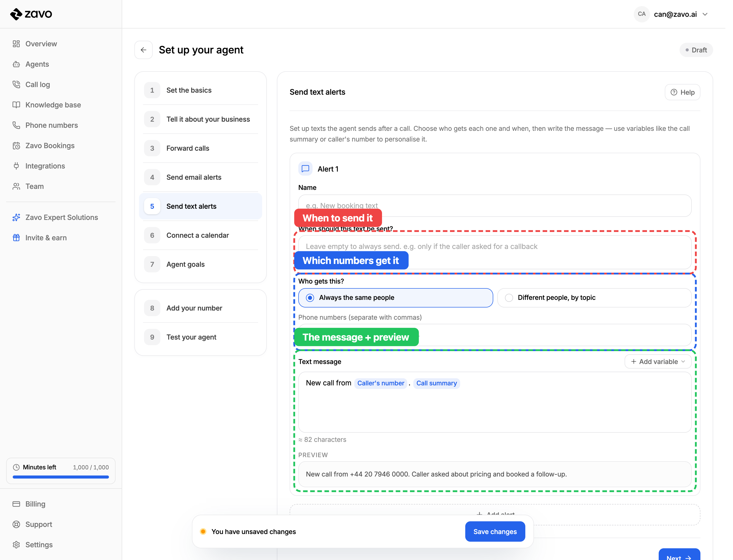733x560 pixels.
Task: Click the Alert 1 message bubble icon
Action: 305,169
